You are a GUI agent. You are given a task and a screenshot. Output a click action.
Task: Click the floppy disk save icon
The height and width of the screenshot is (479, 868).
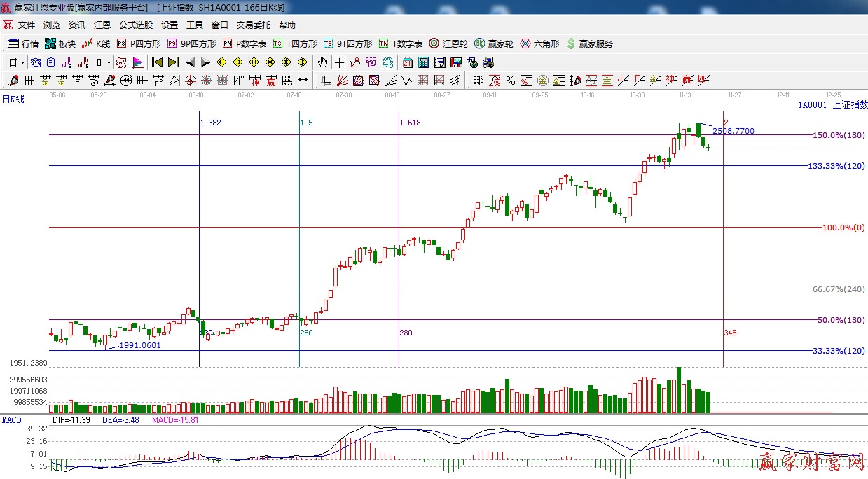(456, 62)
